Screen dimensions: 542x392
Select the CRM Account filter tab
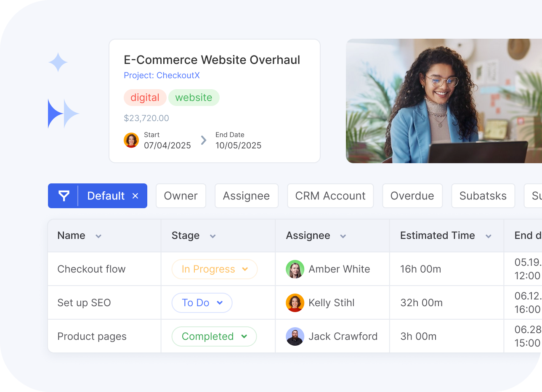(330, 196)
